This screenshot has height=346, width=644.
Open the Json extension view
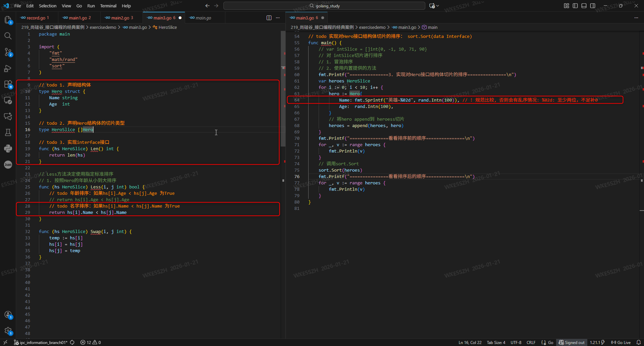click(8, 165)
